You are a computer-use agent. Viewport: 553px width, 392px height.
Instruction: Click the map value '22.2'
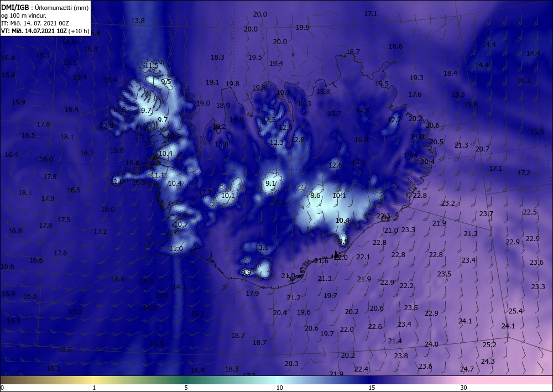point(406,286)
